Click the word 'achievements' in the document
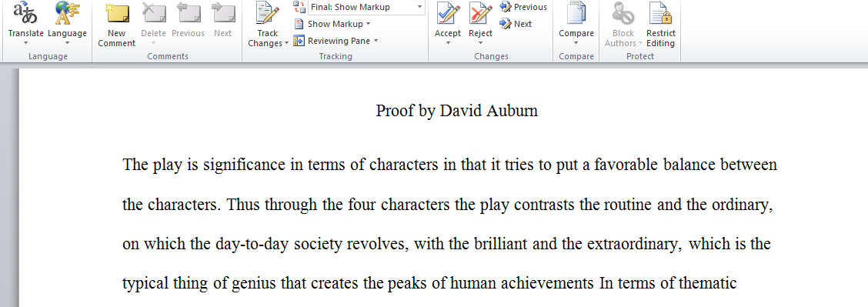The image size is (868, 307). (x=547, y=284)
